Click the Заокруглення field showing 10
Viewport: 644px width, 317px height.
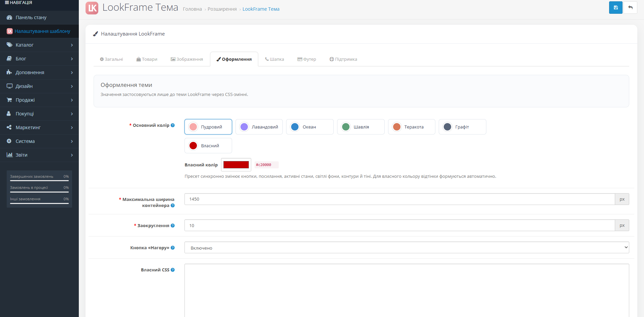point(399,225)
